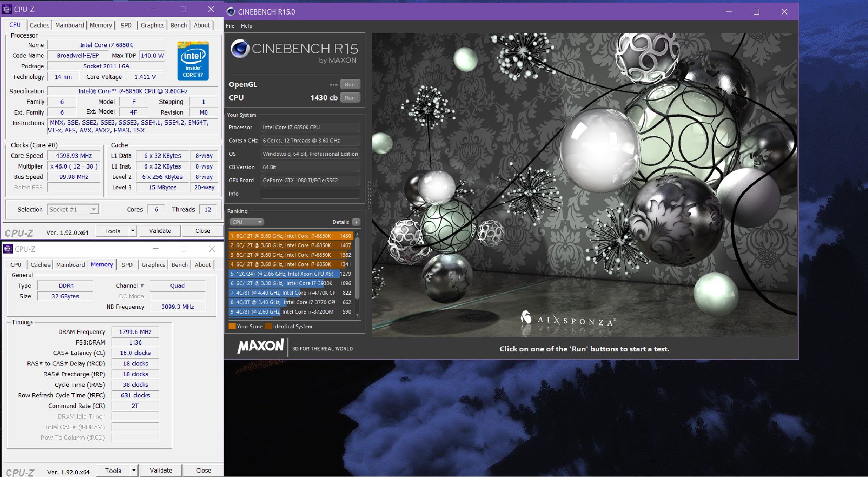Click the CPU-Z icon in the bottom window title bar
The width and height of the screenshot is (868, 477).
[8, 249]
